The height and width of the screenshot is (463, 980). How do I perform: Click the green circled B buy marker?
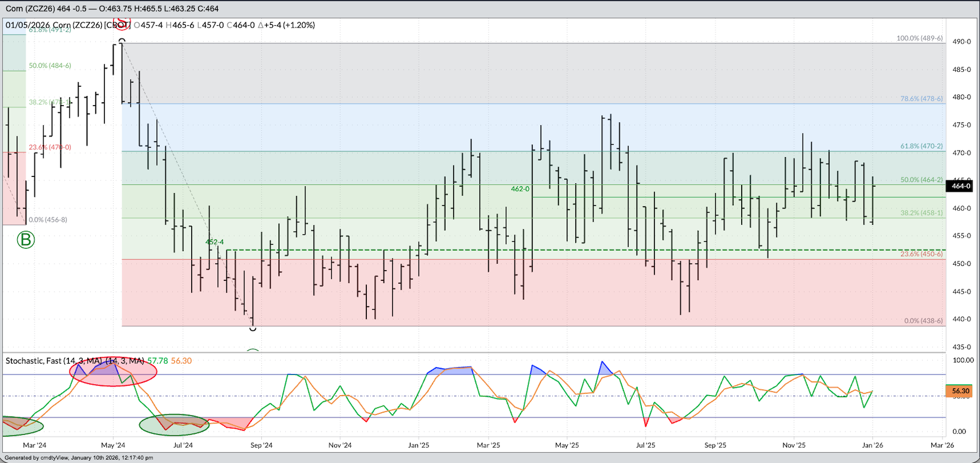(26, 240)
